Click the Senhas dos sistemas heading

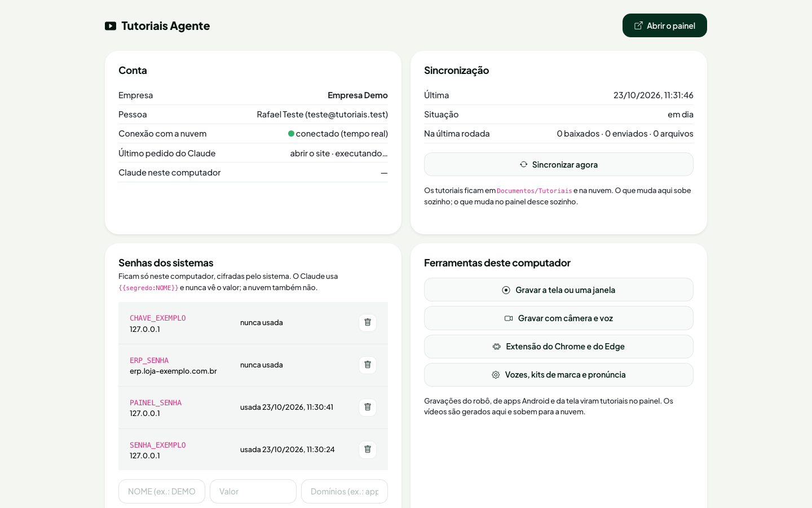pyautogui.click(x=166, y=263)
